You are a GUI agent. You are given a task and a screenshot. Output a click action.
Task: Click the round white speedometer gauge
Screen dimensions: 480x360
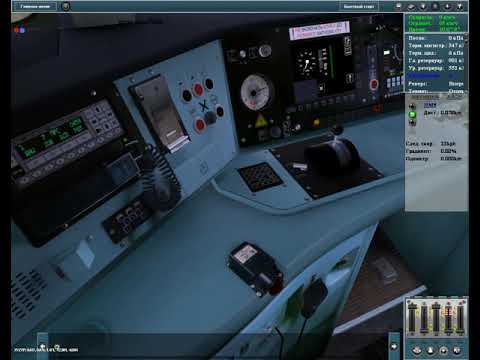256,92
